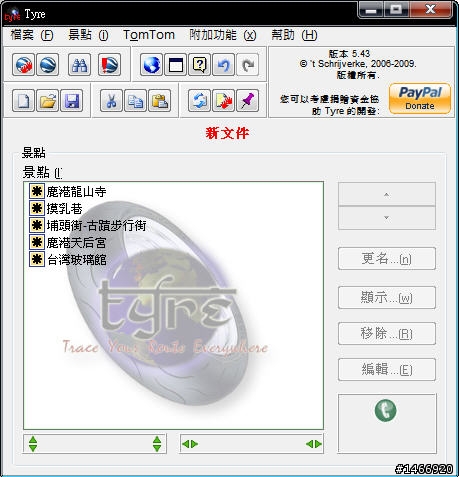
Task: Open the TomTom menu
Action: tap(149, 35)
